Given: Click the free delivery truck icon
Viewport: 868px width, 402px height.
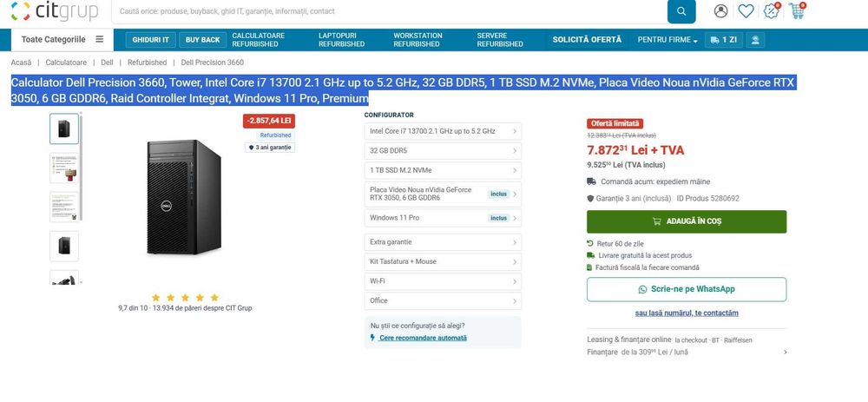Looking at the screenshot, I should pyautogui.click(x=590, y=255).
